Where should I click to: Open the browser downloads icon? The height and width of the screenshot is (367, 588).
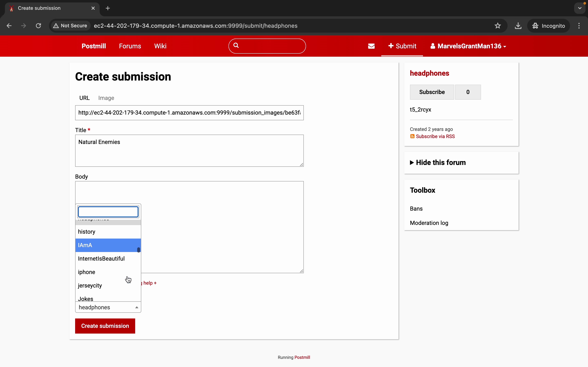[x=518, y=26]
